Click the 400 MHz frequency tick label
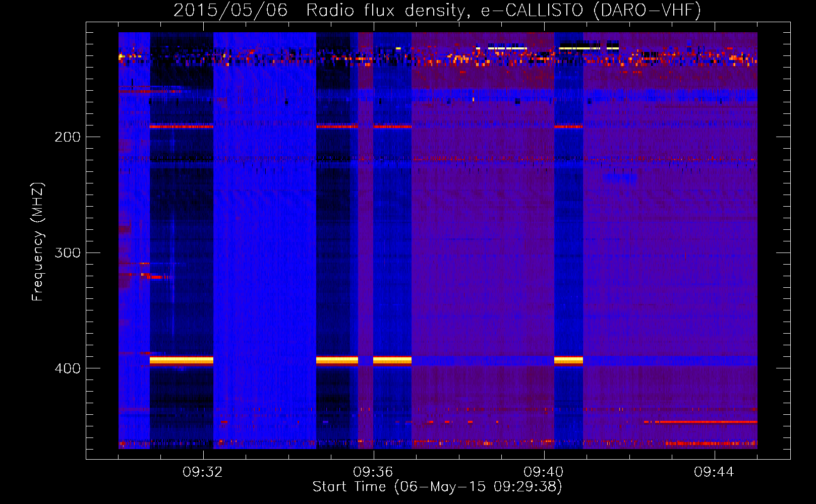Screen dimensions: 816x504 point(68,368)
